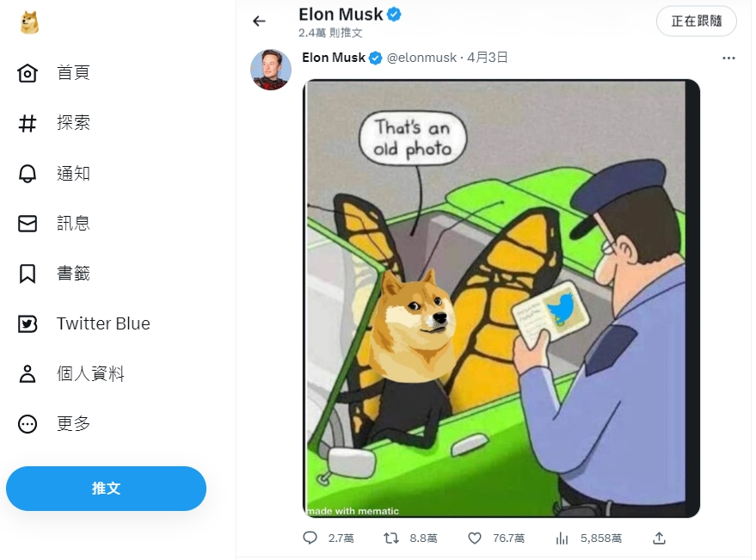Click the @elonmusk handle link
Image resolution: width=756 pixels, height=560 pixels.
point(422,58)
